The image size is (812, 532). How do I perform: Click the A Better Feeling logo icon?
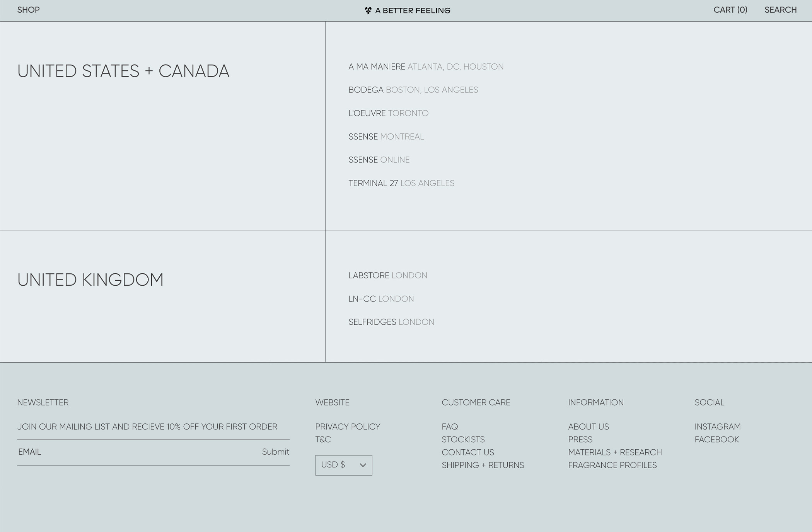(368, 10)
